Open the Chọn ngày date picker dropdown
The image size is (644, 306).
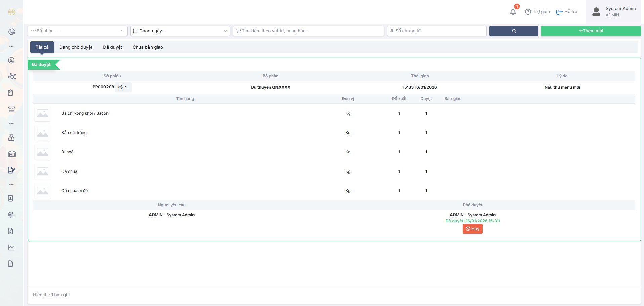(x=180, y=31)
